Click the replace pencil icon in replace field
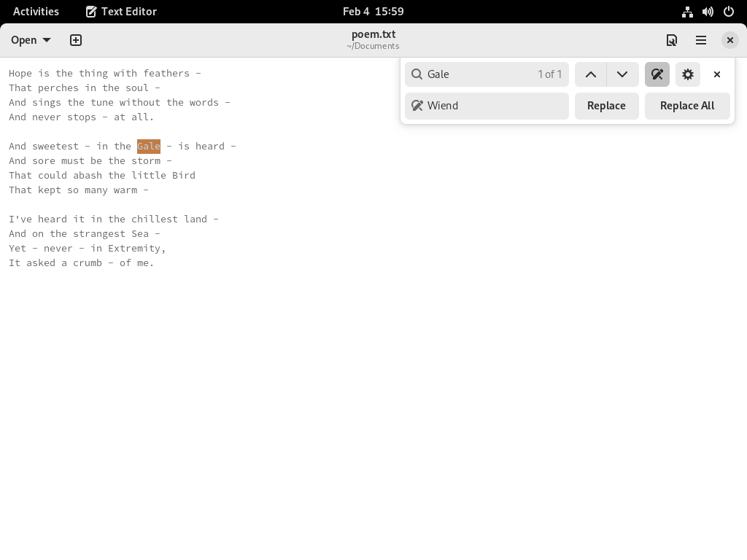 (417, 106)
